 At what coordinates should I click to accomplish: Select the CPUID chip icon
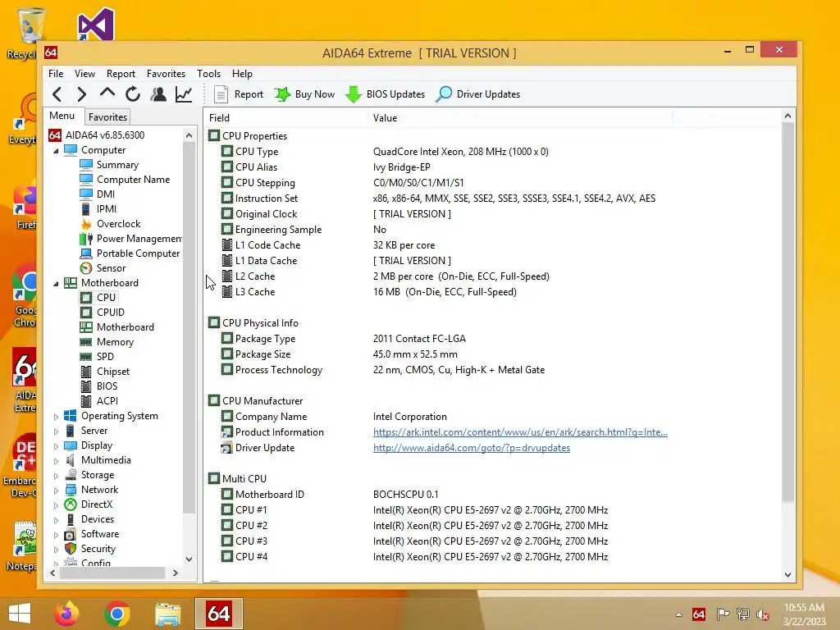(x=85, y=313)
